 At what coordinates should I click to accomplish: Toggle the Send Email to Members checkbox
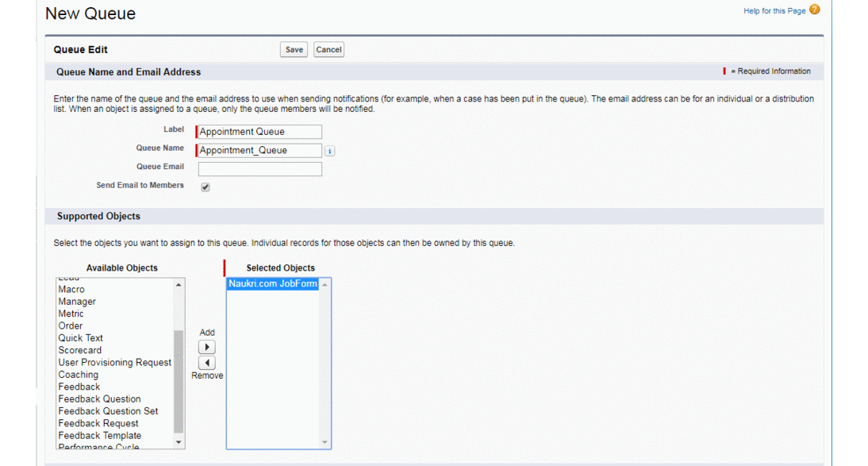click(x=205, y=187)
